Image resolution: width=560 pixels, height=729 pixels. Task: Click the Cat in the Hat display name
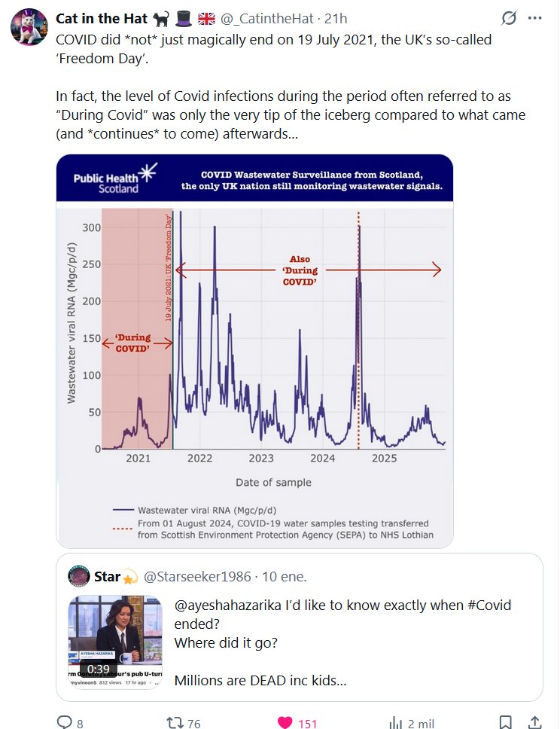101,18
